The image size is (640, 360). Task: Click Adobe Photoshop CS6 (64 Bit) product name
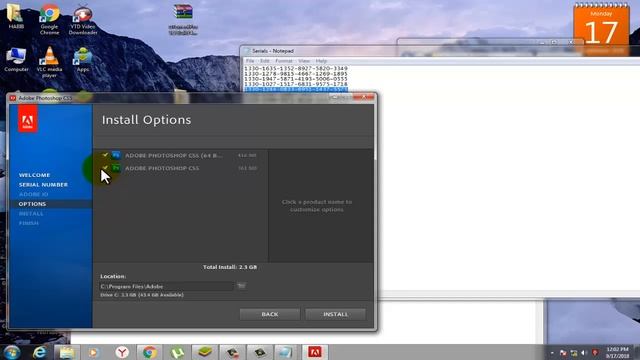[174, 156]
